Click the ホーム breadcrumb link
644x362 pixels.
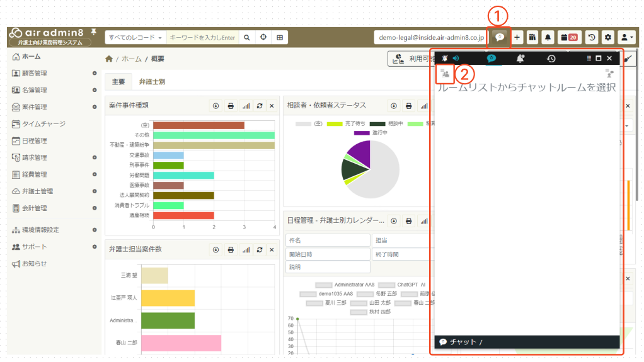(x=132, y=59)
